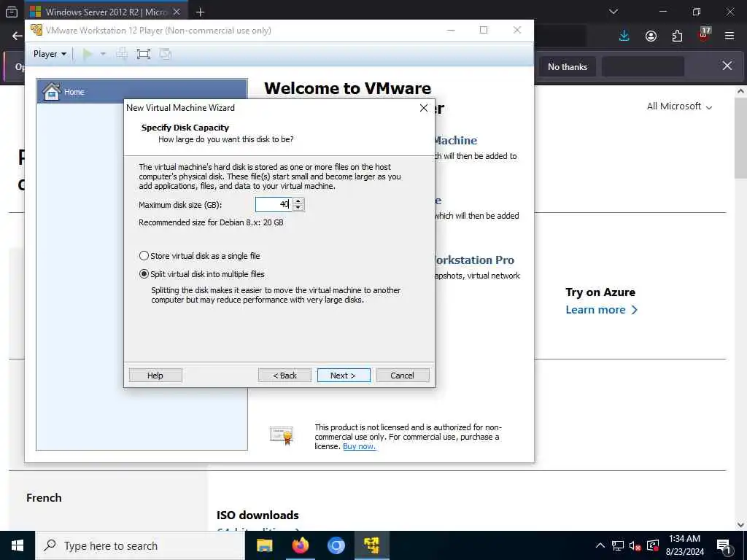Click the Unity mode toolbar icon
The width and height of the screenshot is (747, 560).
coord(165,54)
